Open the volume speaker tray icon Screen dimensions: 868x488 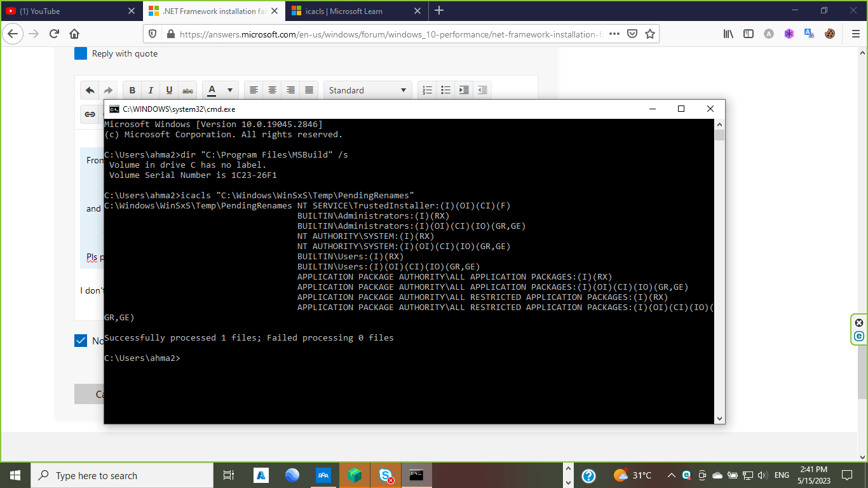[x=763, y=475]
